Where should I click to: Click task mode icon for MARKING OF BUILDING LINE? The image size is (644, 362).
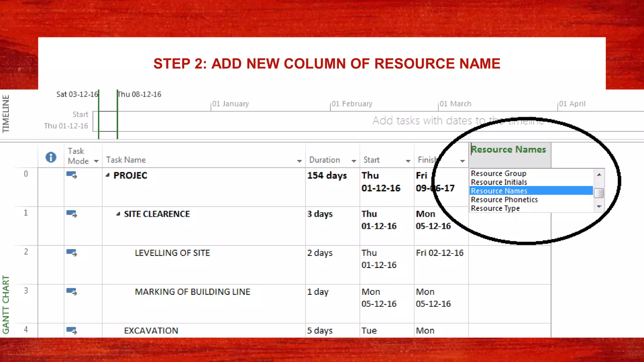click(72, 292)
